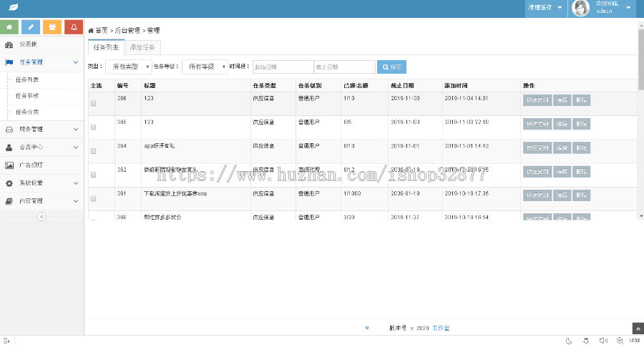Click the blue pencil shortcut button
This screenshot has height=345, width=644.
point(31,27)
